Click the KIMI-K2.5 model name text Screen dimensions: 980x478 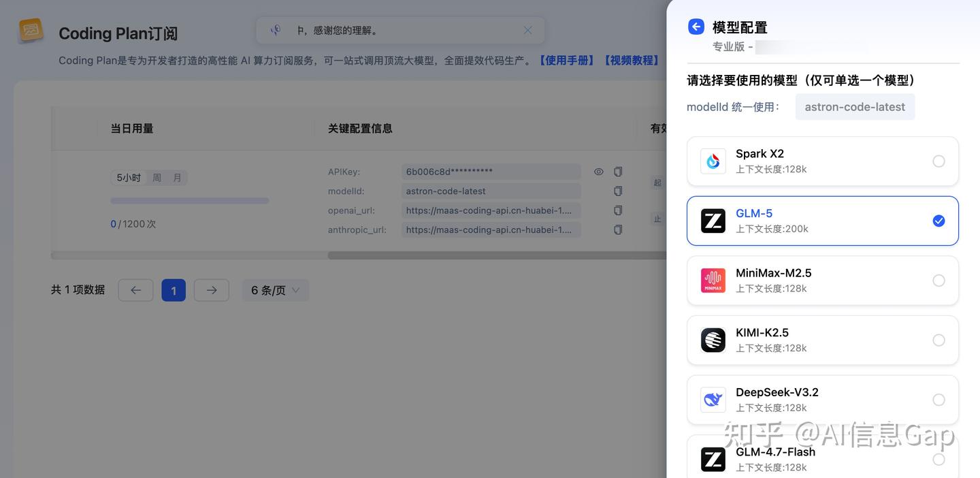click(x=762, y=332)
